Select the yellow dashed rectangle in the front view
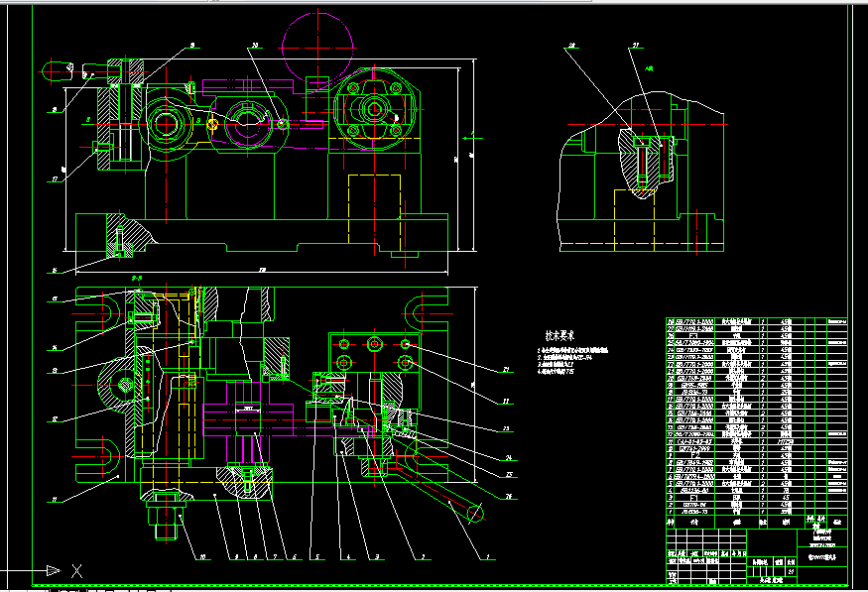The height and width of the screenshot is (592, 868). tap(374, 208)
